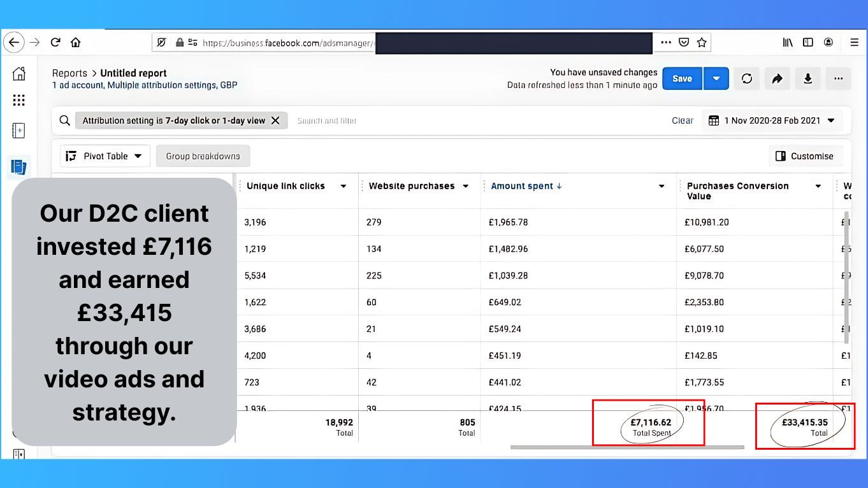Open the more options ellipsis button

pos(838,79)
